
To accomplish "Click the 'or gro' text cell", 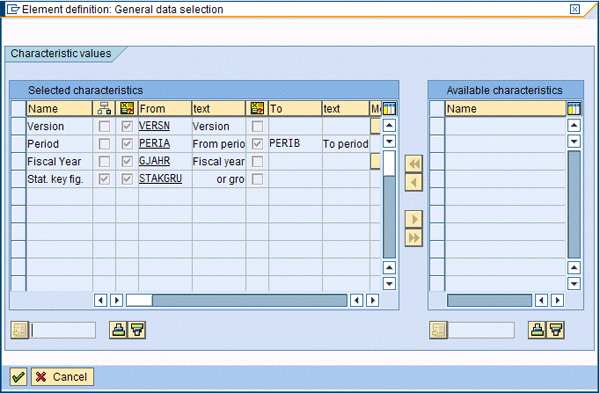I will [x=218, y=179].
